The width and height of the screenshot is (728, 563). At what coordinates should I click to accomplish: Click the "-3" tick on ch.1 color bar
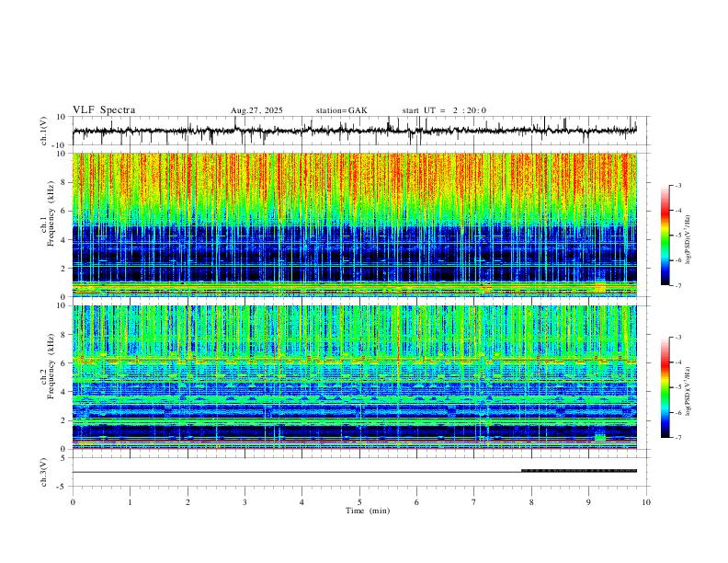point(677,185)
